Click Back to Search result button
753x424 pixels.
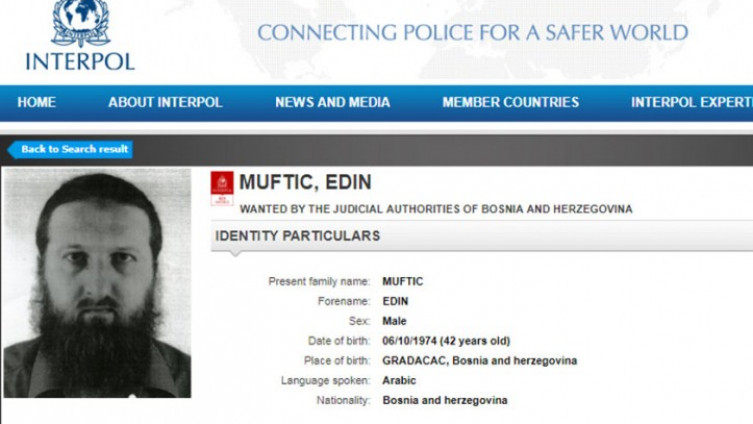[x=74, y=150]
